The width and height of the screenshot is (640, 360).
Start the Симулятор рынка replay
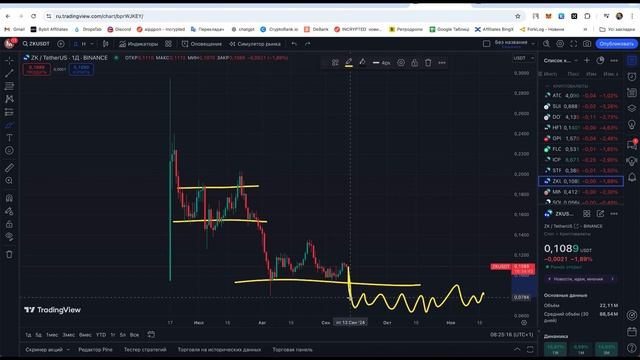click(255, 44)
